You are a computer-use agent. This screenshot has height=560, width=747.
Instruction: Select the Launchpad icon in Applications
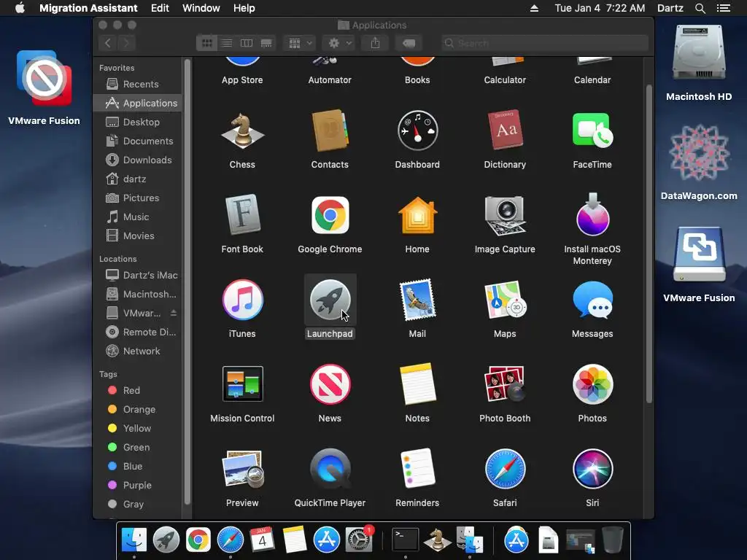(x=330, y=300)
